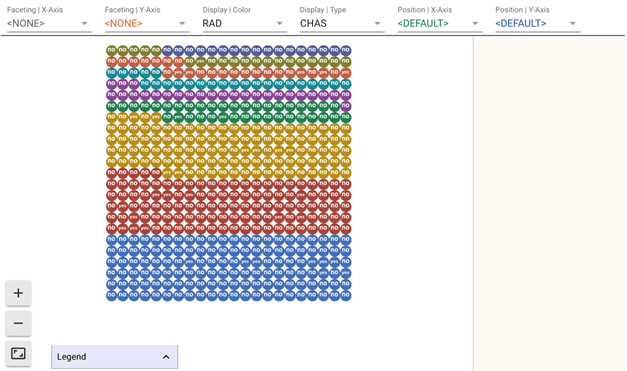Click the fit-to-screen button
The width and height of the screenshot is (627, 371).
(x=18, y=353)
